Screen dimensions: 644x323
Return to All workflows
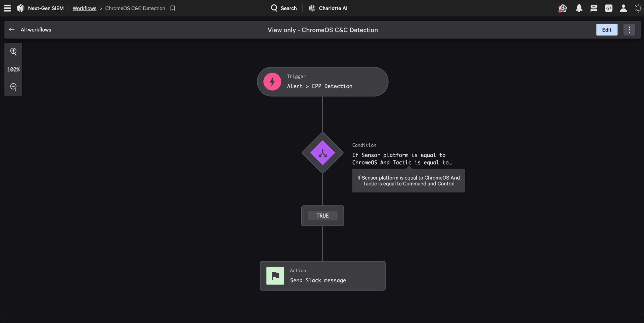pos(36,30)
